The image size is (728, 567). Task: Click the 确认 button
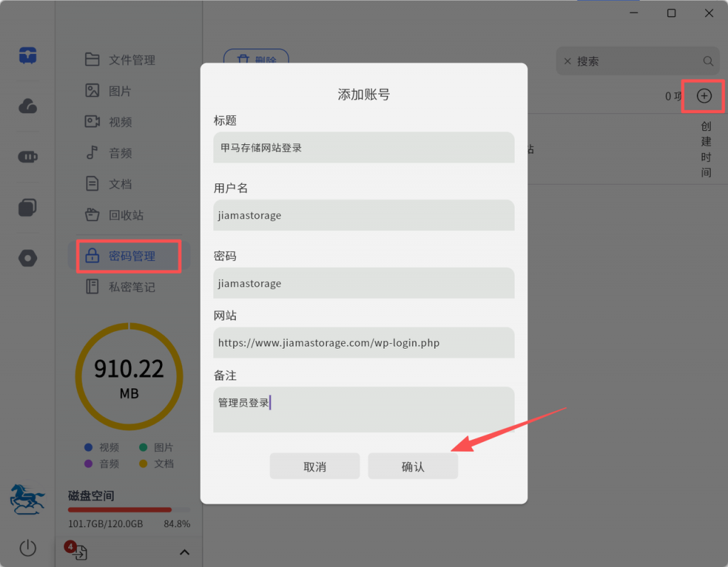point(412,467)
